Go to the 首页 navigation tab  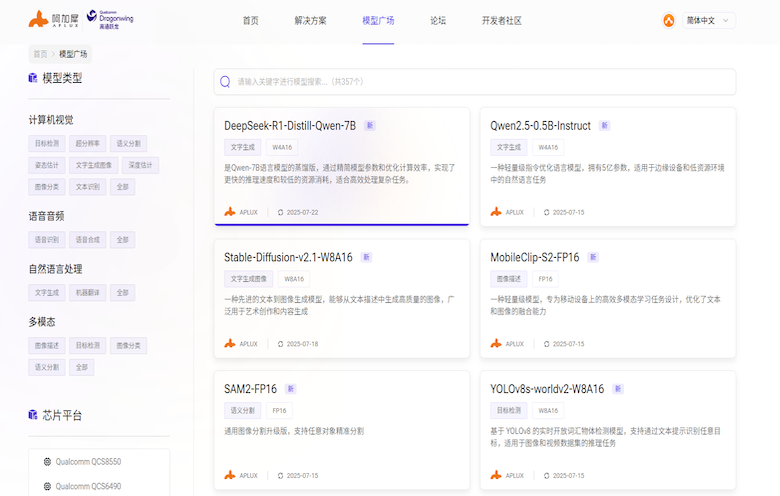point(250,20)
